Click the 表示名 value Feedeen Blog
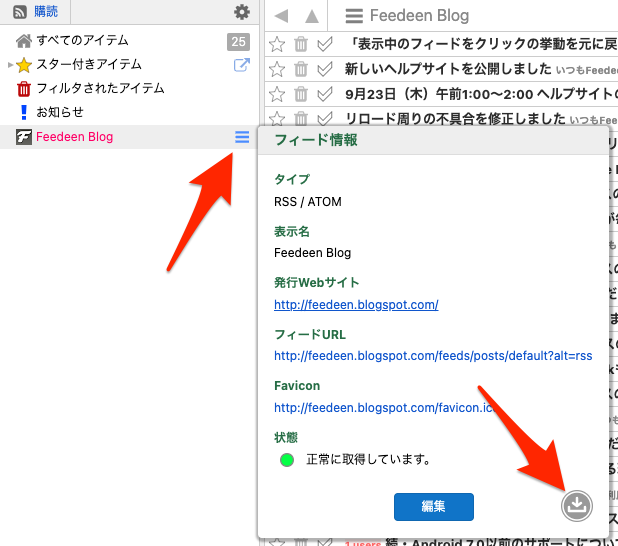Screen dimensions: 618x546 pos(313,253)
